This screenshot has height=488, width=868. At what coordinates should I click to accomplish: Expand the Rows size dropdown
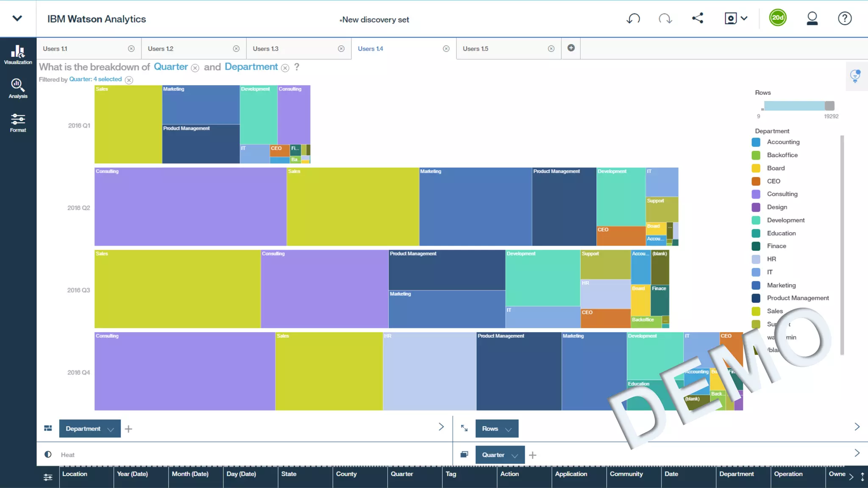coord(508,429)
